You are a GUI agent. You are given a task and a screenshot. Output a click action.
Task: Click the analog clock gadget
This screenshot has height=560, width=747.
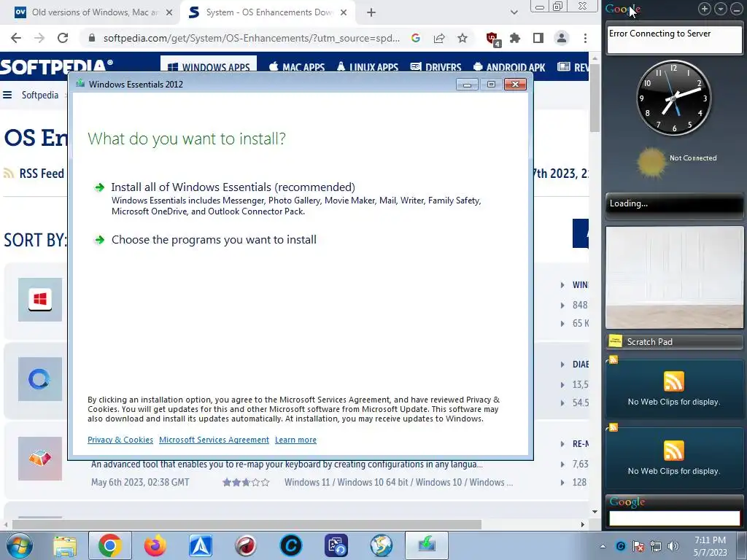pos(673,98)
